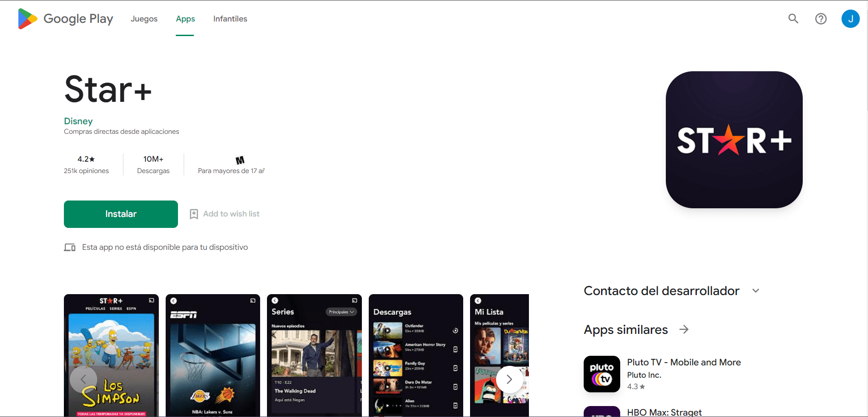Open Pluto TV - Mobile and More

click(x=684, y=362)
